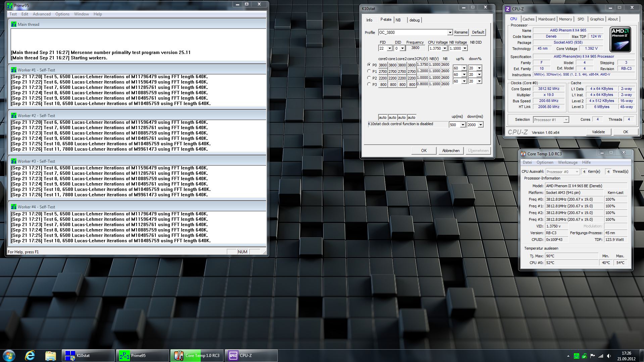Click Abbrechen in K10stat

(x=451, y=151)
